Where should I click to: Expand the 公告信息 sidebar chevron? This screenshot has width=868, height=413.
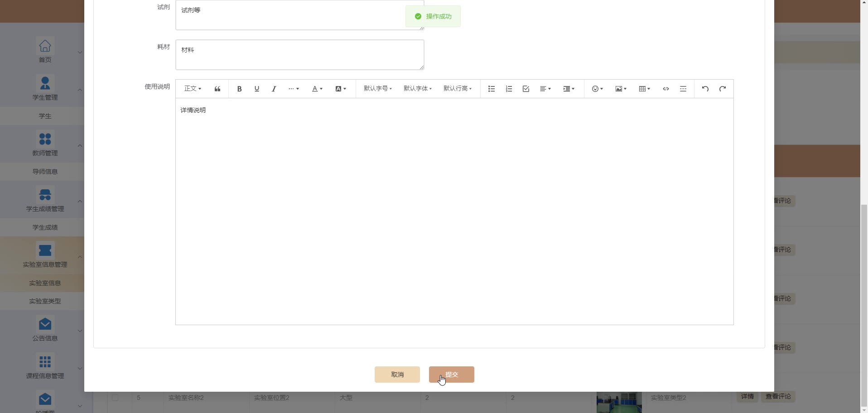[x=80, y=331]
